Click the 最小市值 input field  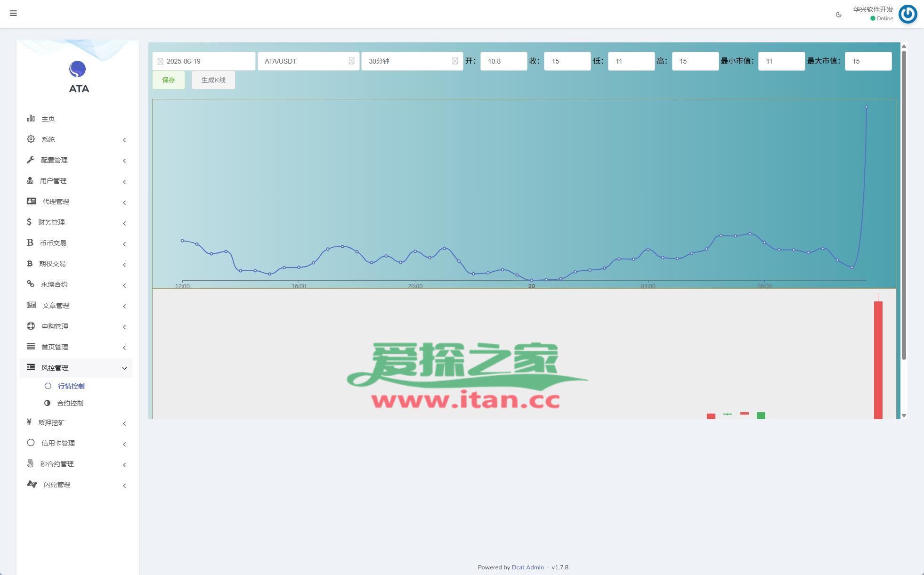pos(781,61)
